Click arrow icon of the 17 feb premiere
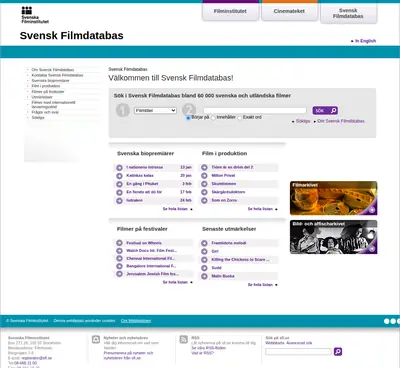Screen dimensions: 400x368 pyautogui.click(x=119, y=192)
